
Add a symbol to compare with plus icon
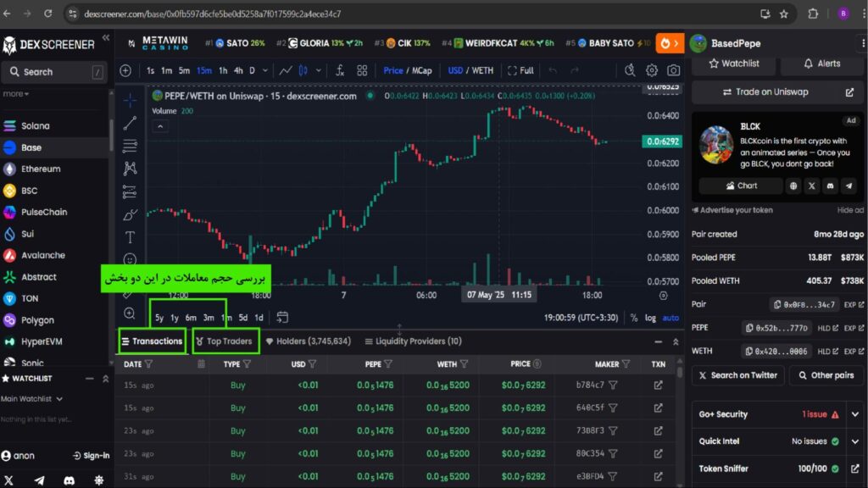pos(125,71)
